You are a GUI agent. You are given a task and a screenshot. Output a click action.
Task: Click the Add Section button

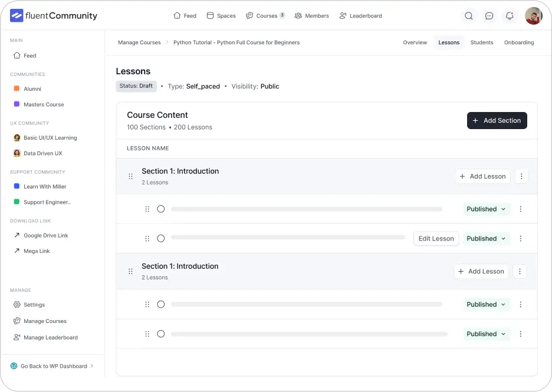[x=497, y=120]
